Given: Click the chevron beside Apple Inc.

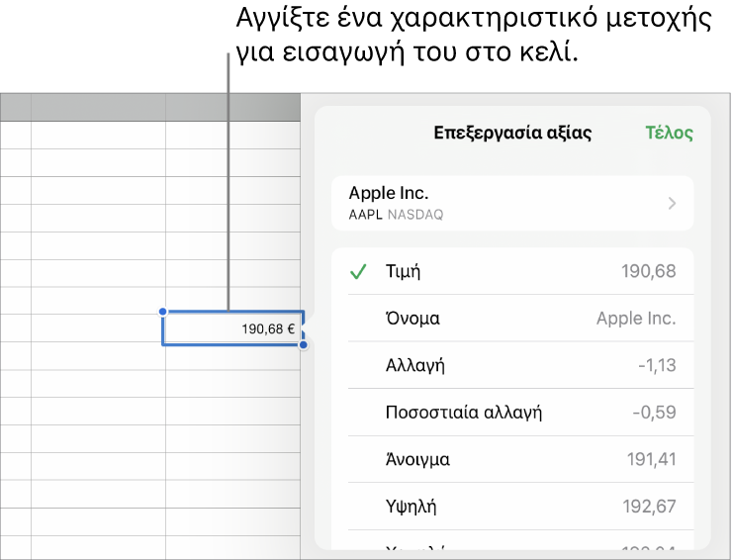Looking at the screenshot, I should click(x=672, y=204).
